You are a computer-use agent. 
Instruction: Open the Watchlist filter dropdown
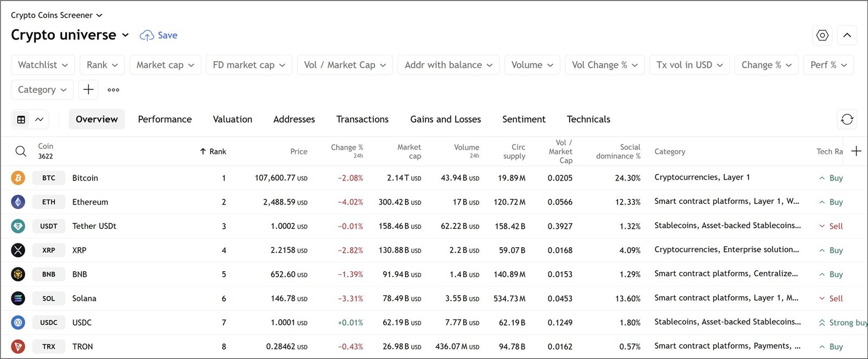(x=43, y=65)
